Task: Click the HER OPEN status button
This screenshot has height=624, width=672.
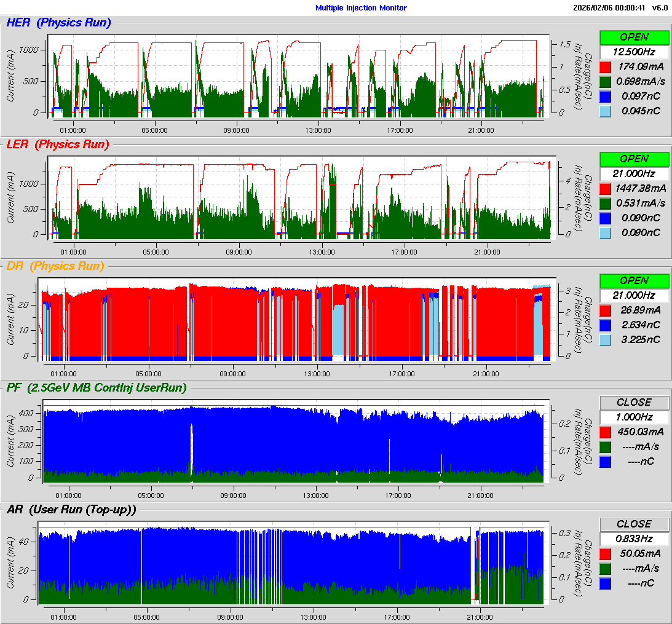Action: pyautogui.click(x=634, y=38)
